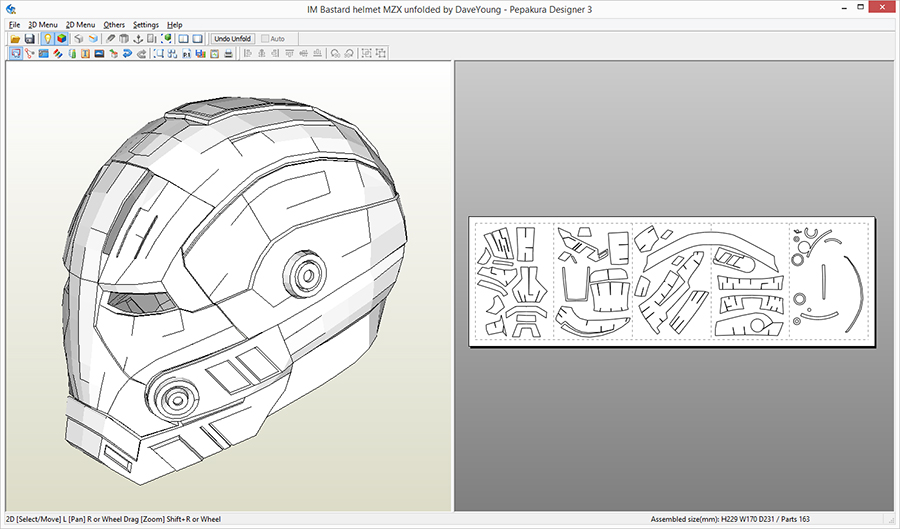Click the group parts dotted-frame icon
Screen dimensions: 900x529
point(366,53)
